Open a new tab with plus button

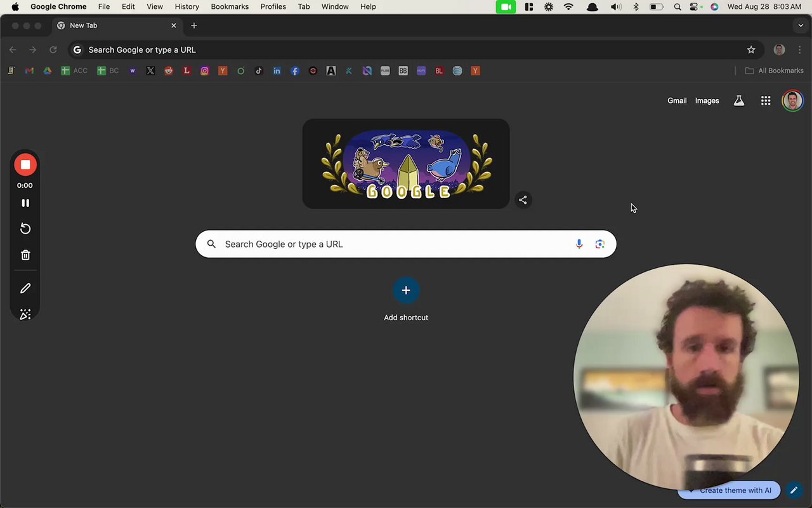coord(194,25)
